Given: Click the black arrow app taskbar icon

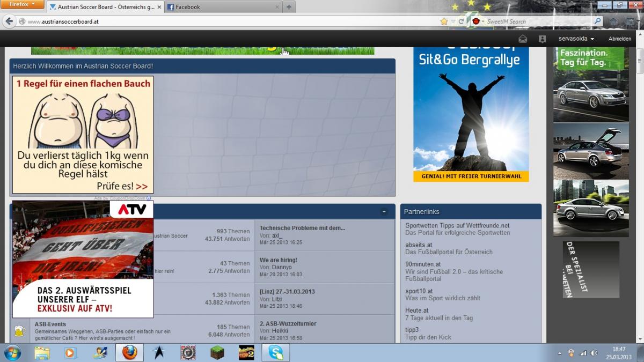Looking at the screenshot, I should pyautogui.click(x=159, y=353).
